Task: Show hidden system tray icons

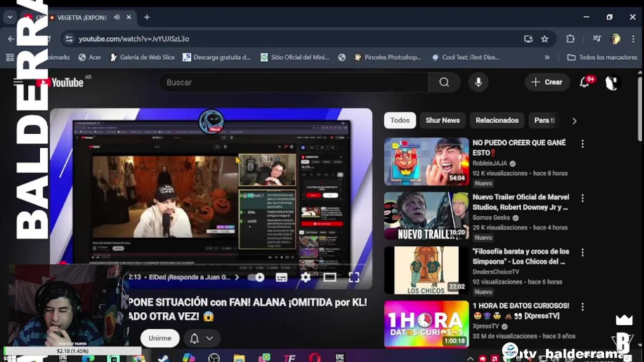Action: click(470, 358)
